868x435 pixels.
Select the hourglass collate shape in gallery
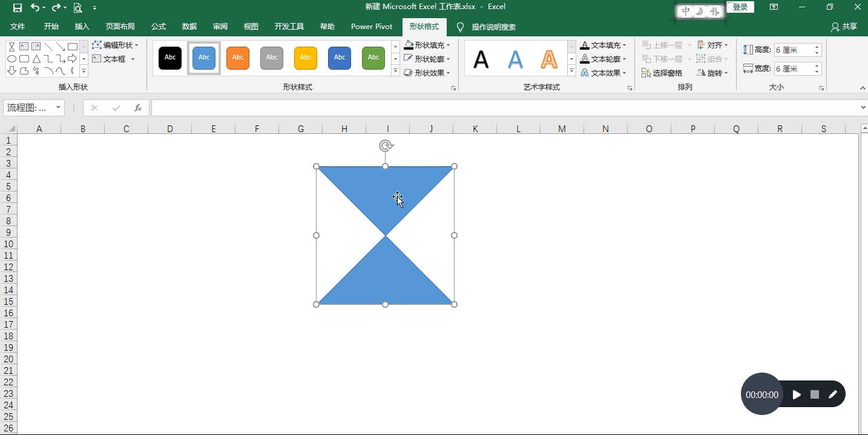[12, 47]
